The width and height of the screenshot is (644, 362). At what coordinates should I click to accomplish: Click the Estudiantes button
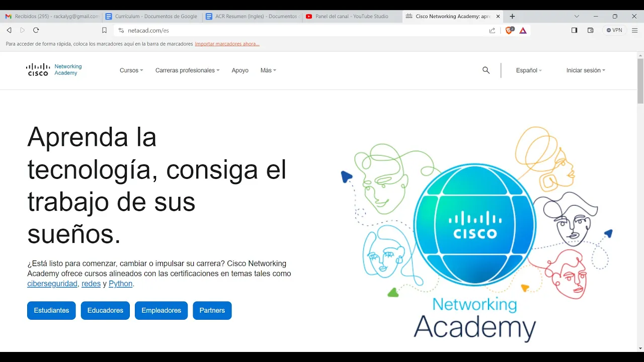click(51, 311)
